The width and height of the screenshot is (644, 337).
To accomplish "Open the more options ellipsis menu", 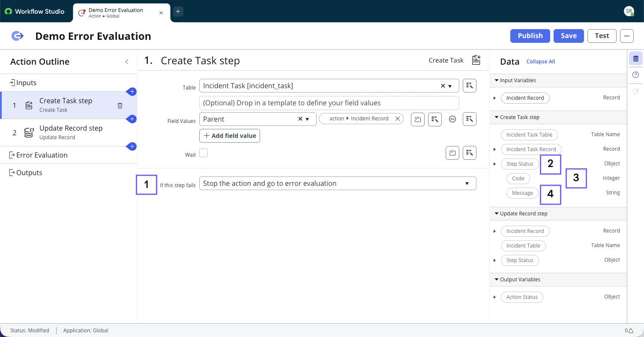I will click(626, 36).
